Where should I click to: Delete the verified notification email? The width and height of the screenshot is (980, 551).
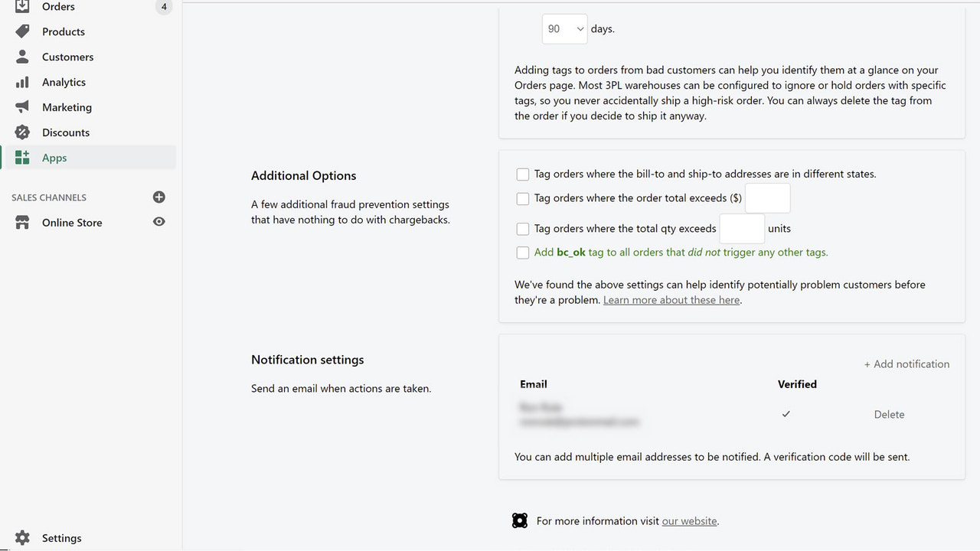(889, 414)
